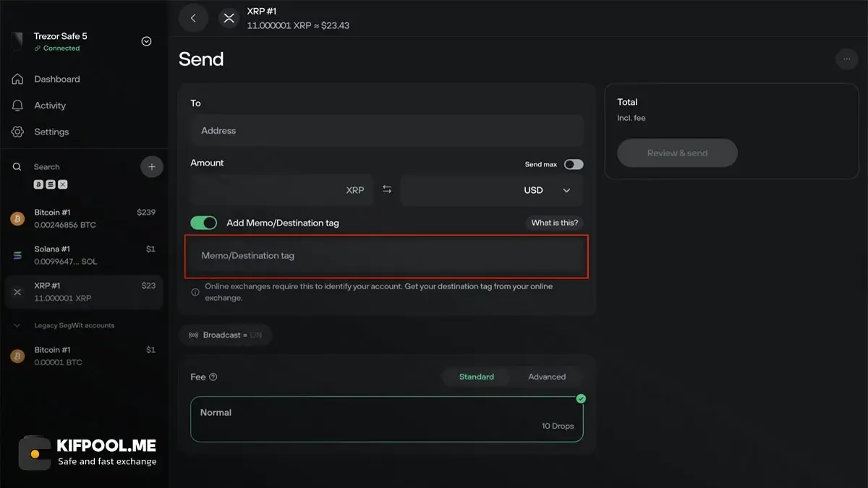The width and height of the screenshot is (868, 488).
Task: Expand the Trezor Safe 5 device switcher
Action: (x=146, y=41)
